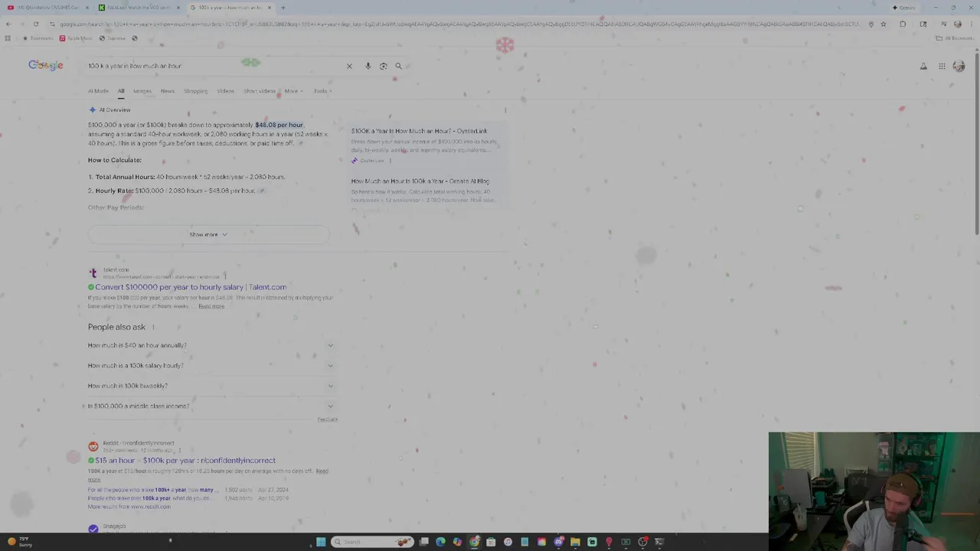The height and width of the screenshot is (551, 980).
Task: Click the Feedback link below questions
Action: pos(327,419)
